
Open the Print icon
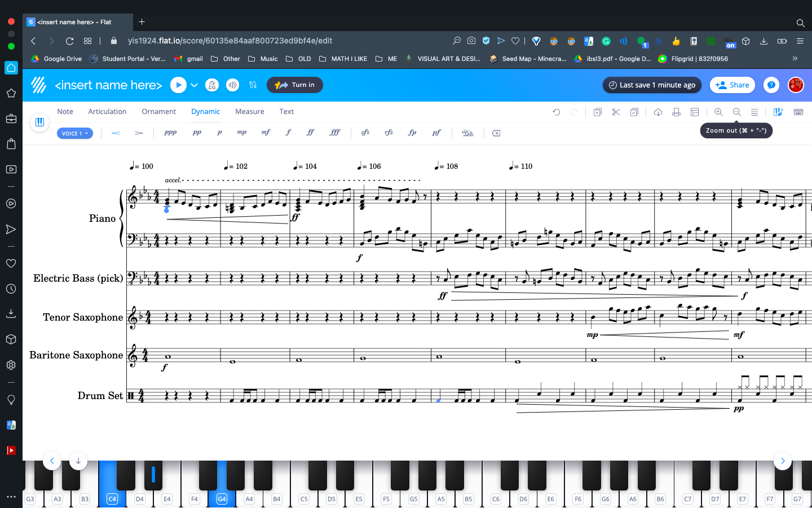pos(676,112)
